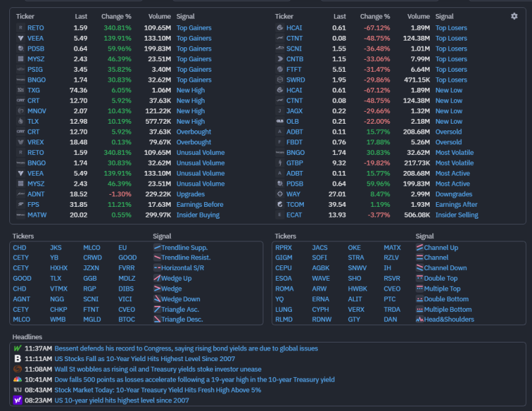Click the 74.36 last price for TXG
This screenshot has width=532, height=411.
pos(78,90)
